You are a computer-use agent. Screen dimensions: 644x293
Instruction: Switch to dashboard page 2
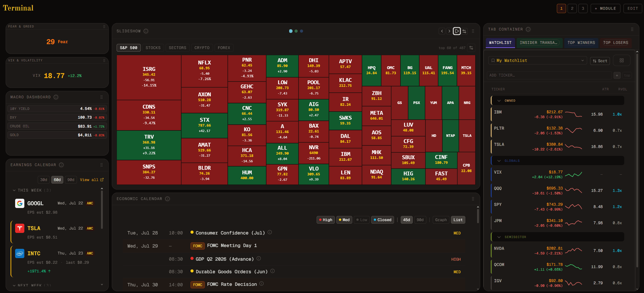tap(572, 8)
